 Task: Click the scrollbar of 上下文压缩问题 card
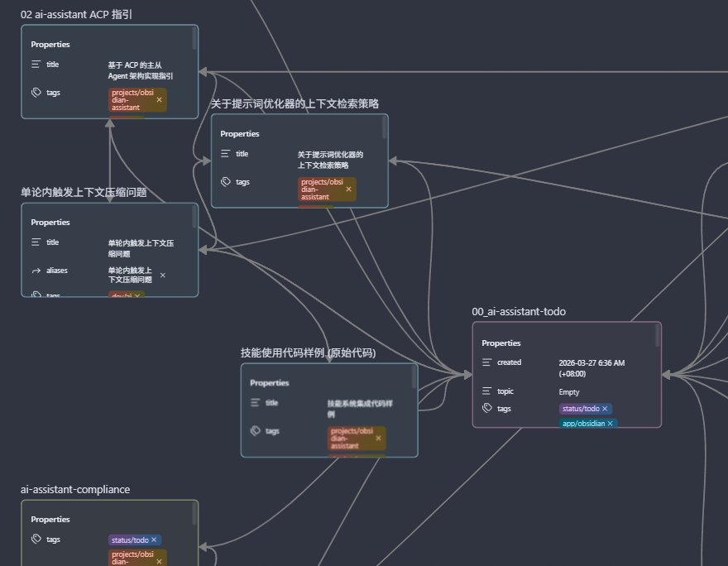pyautogui.click(x=194, y=217)
